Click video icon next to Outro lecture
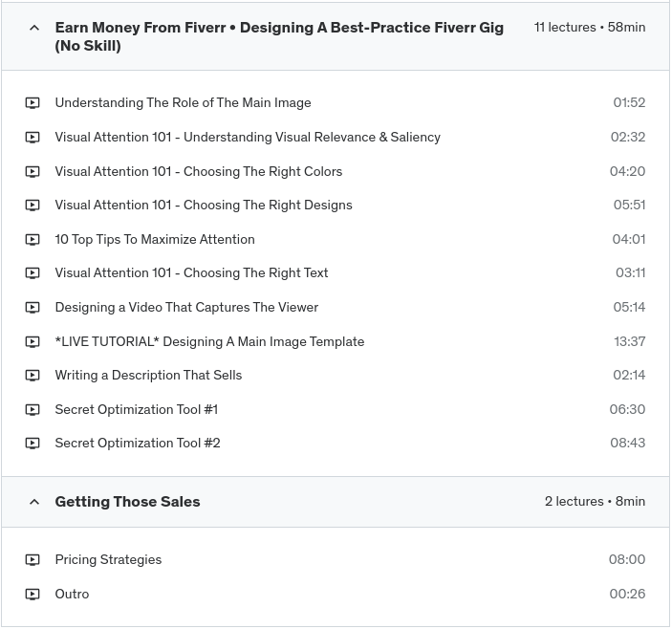This screenshot has width=672, height=629. click(x=33, y=595)
